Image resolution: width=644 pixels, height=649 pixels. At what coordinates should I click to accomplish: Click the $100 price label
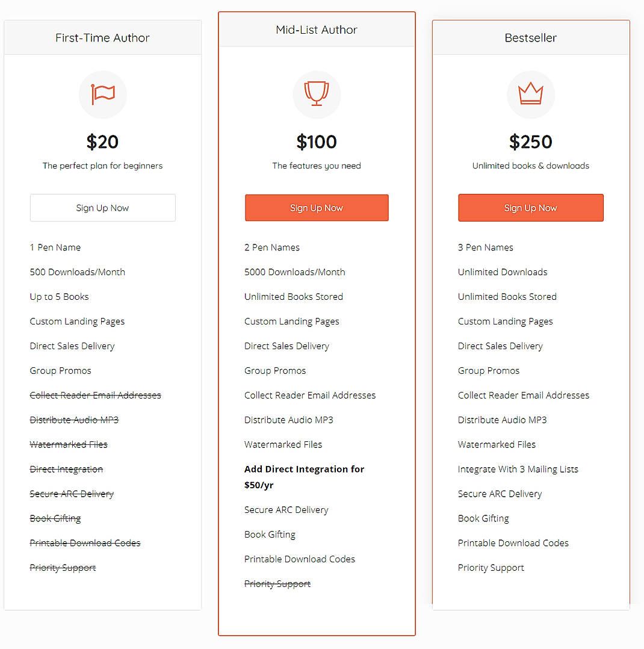pyautogui.click(x=317, y=142)
